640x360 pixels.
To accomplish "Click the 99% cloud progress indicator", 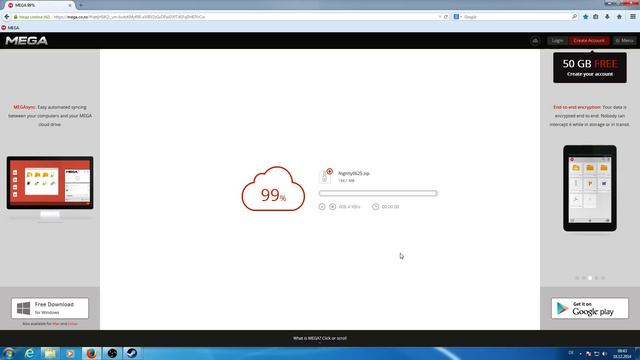I will 273,189.
